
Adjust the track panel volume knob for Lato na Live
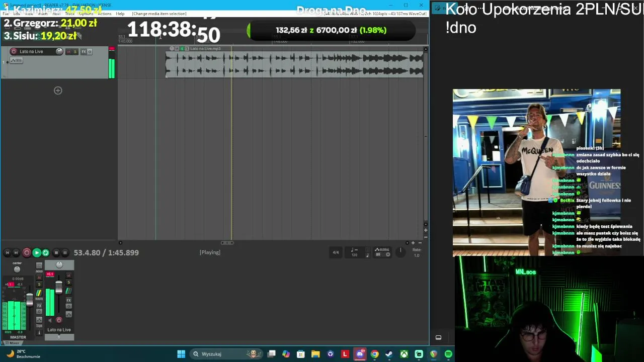[59, 51]
